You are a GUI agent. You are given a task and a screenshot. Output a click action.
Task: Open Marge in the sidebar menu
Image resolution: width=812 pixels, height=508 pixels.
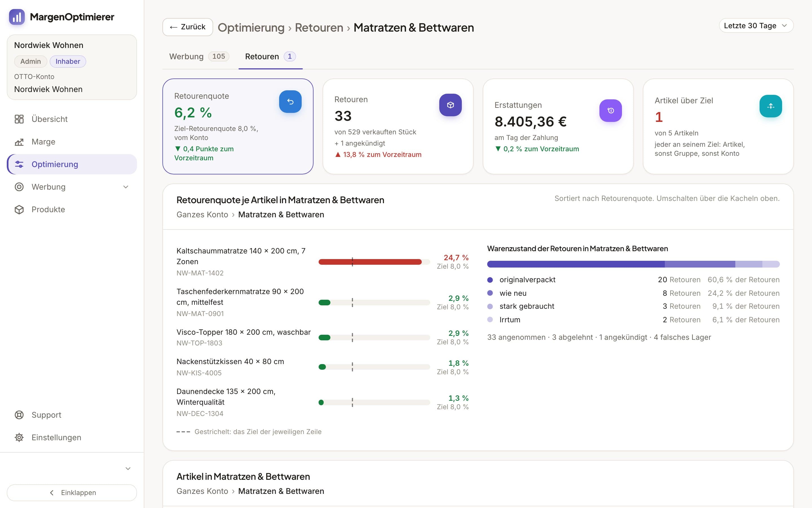[72, 142]
